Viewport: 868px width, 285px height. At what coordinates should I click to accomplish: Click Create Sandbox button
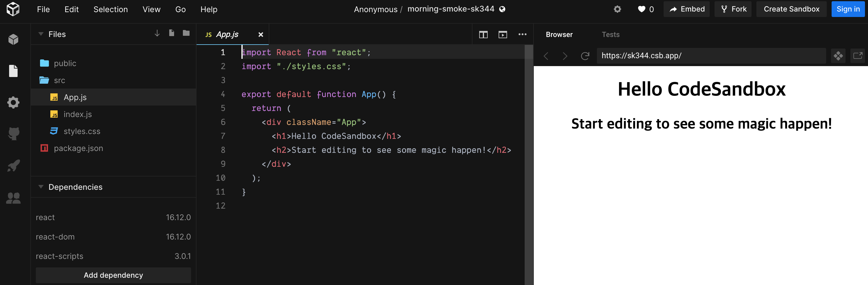pyautogui.click(x=791, y=9)
